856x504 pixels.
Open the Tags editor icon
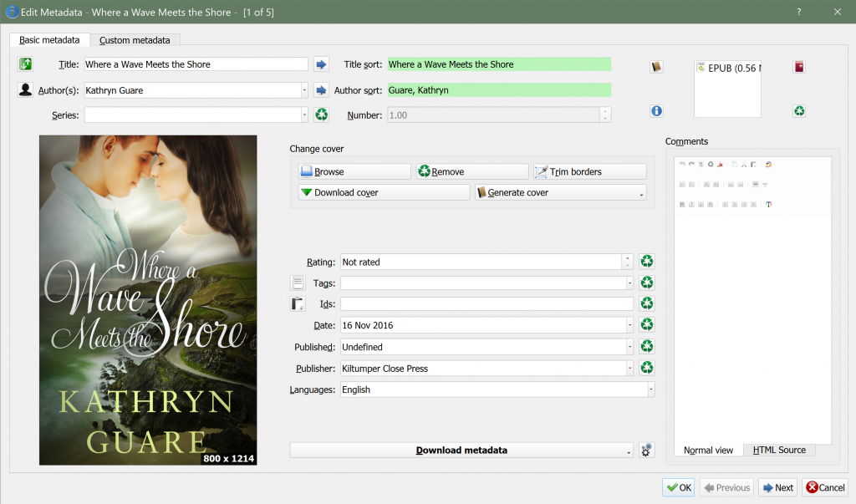[x=298, y=283]
